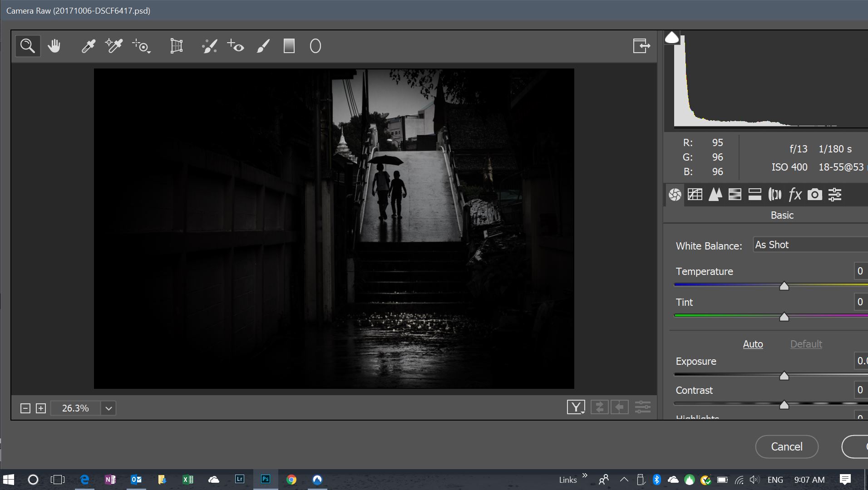Swap before and after settings
Image resolution: width=868 pixels, height=490 pixels.
(600, 407)
